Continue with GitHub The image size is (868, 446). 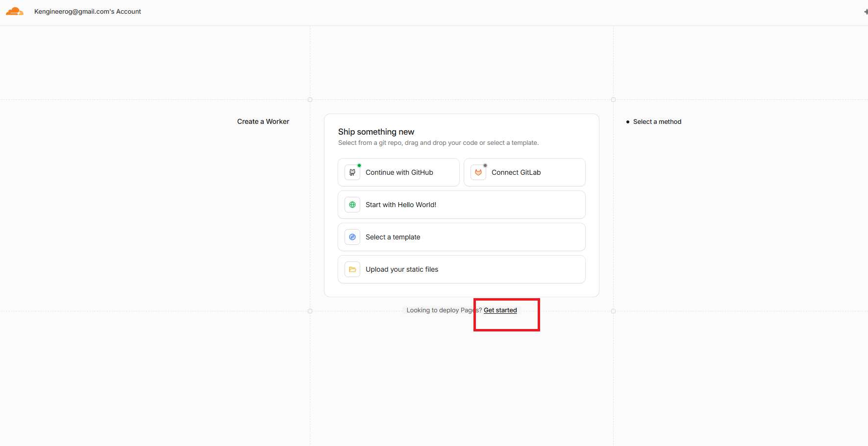(x=398, y=172)
